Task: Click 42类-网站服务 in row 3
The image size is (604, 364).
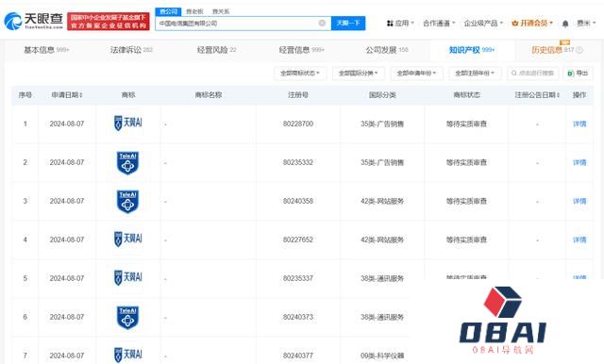Action: pyautogui.click(x=382, y=201)
